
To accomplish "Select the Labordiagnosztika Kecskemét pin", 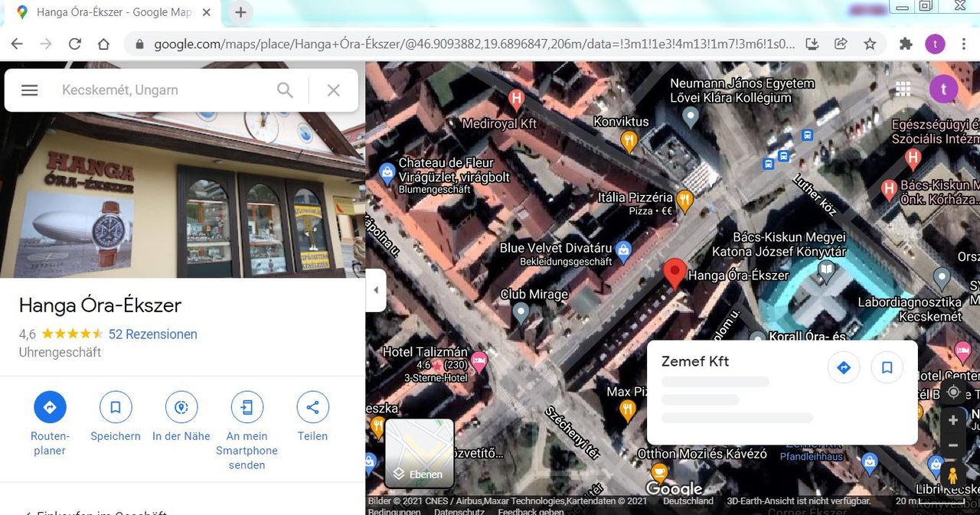I will 942,279.
